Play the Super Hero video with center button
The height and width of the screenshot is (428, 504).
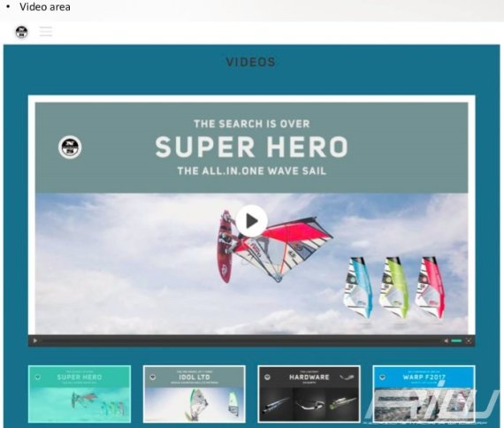tap(251, 221)
